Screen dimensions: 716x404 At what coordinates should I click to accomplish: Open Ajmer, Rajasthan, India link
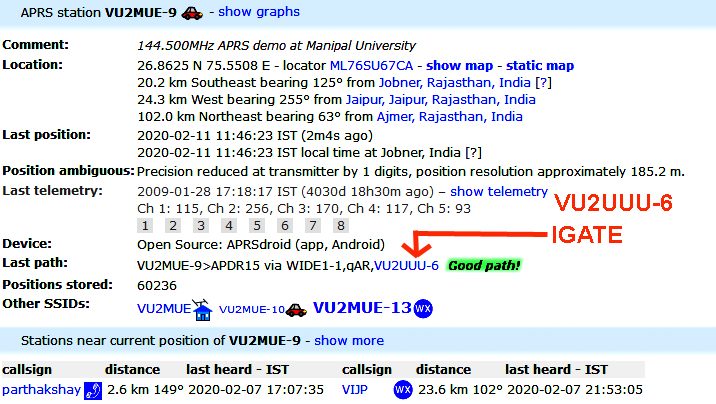pyautogui.click(x=449, y=117)
